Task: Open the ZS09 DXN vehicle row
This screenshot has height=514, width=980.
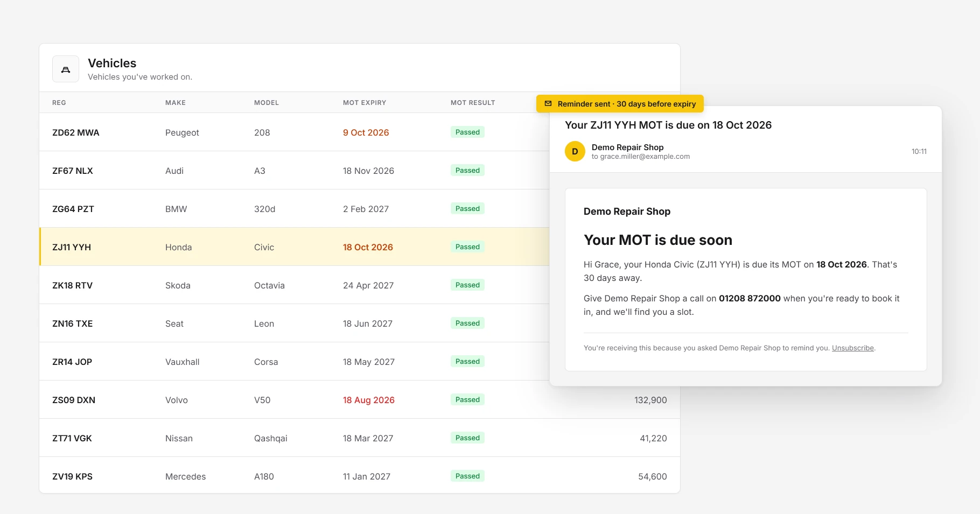Action: (x=360, y=400)
